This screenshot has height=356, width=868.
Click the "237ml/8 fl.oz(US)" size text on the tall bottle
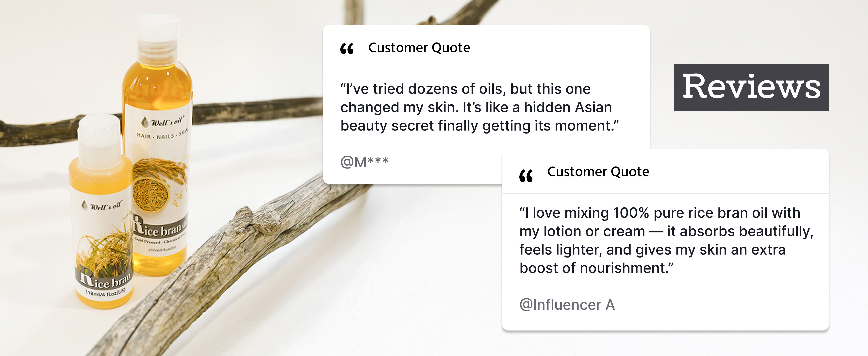coord(162,249)
